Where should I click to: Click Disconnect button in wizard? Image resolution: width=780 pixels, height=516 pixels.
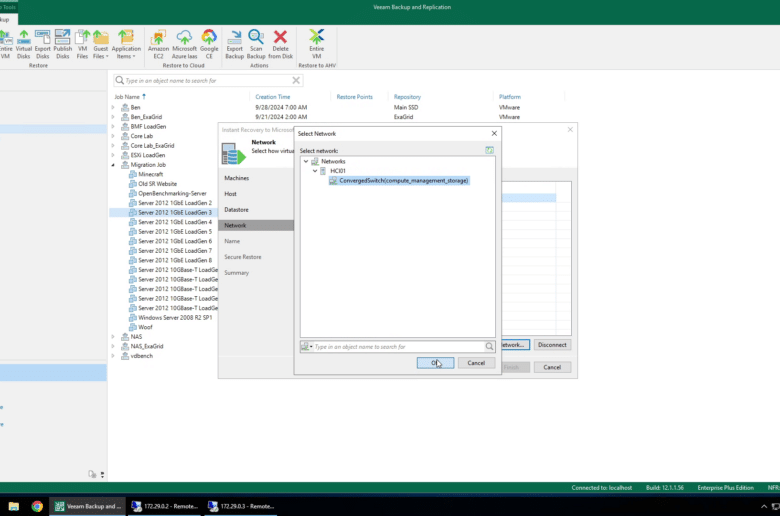pyautogui.click(x=552, y=345)
